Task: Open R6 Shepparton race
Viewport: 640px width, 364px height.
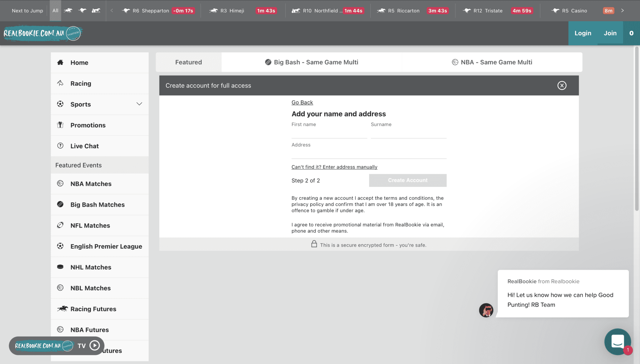Action: (158, 11)
